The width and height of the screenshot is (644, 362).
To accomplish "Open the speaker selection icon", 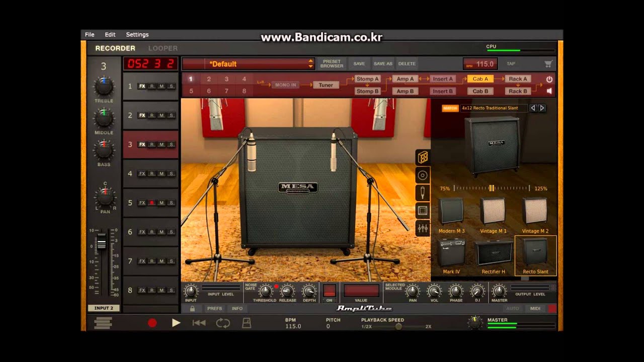I will tap(423, 175).
